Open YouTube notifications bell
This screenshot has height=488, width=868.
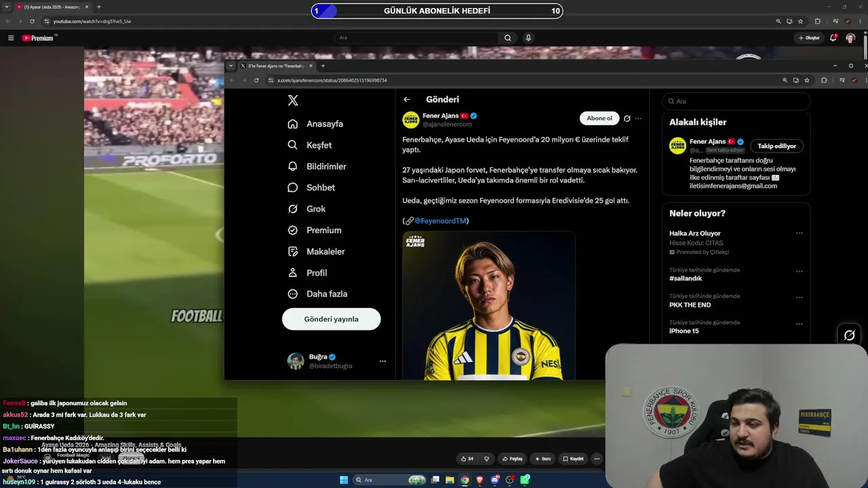(833, 38)
